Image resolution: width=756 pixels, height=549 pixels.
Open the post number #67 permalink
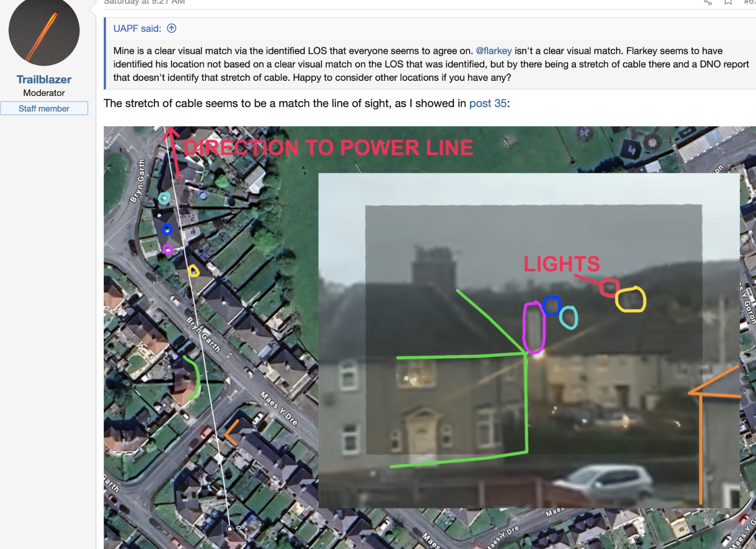click(x=750, y=2)
